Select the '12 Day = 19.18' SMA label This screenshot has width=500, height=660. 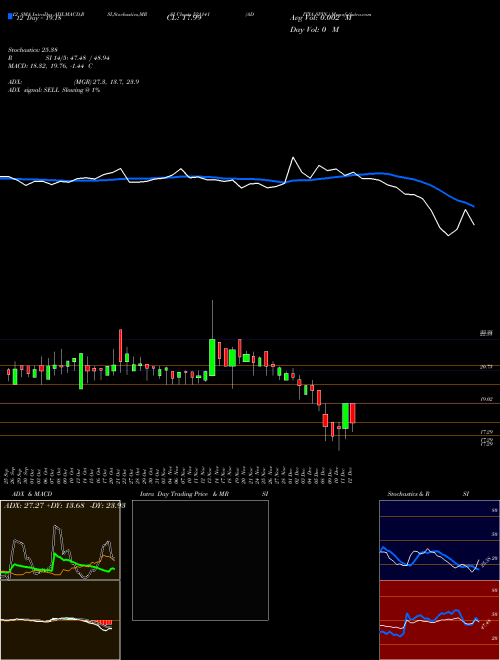click(38, 18)
